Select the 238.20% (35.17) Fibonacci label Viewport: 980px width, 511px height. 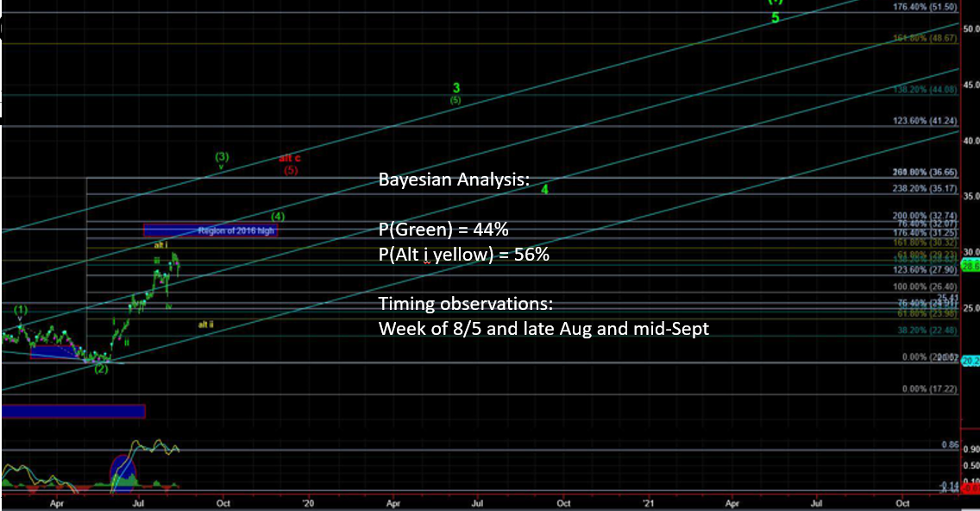(x=925, y=188)
